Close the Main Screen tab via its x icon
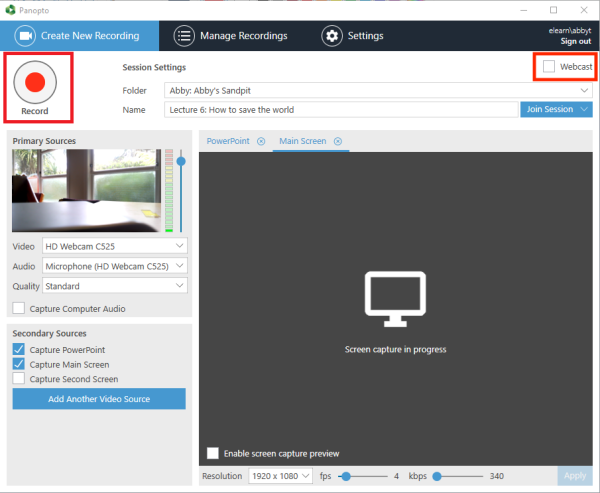Image resolution: width=600 pixels, height=493 pixels. (x=338, y=142)
